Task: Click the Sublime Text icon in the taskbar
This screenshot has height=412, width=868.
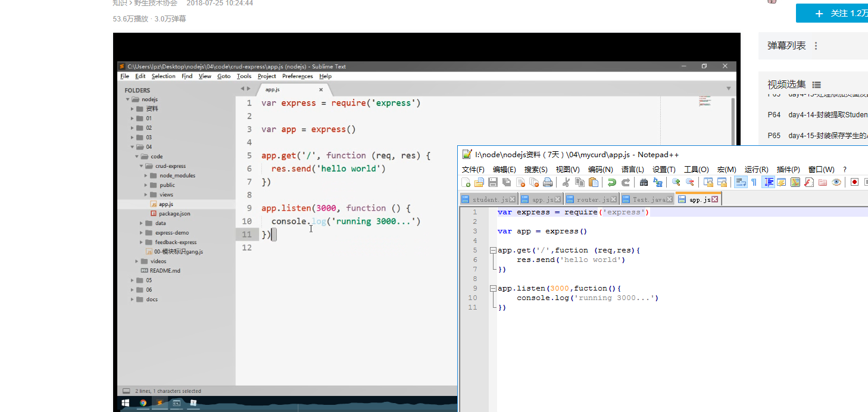Action: [160, 403]
